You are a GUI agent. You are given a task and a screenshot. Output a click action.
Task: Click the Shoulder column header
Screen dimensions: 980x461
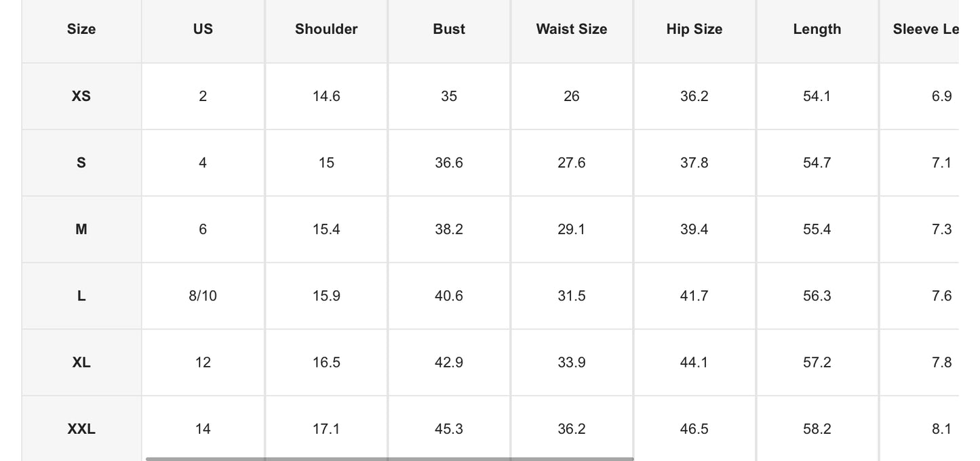326,29
